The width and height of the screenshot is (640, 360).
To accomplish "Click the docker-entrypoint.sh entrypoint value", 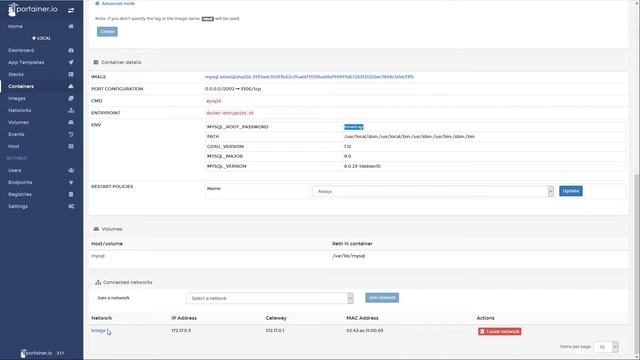I will click(x=230, y=113).
